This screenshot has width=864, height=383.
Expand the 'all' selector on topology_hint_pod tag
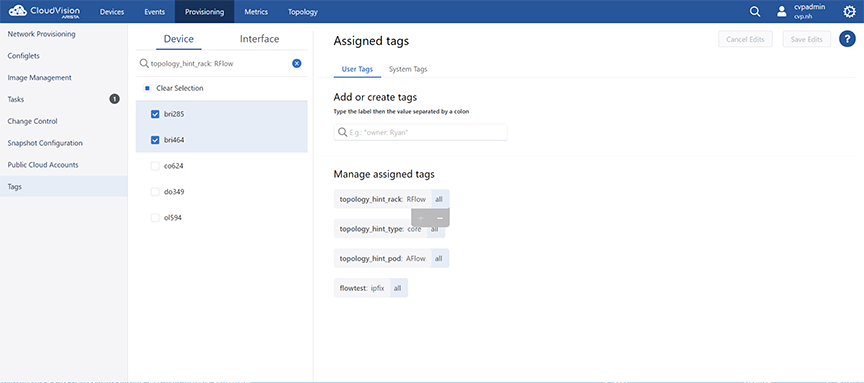tap(439, 258)
